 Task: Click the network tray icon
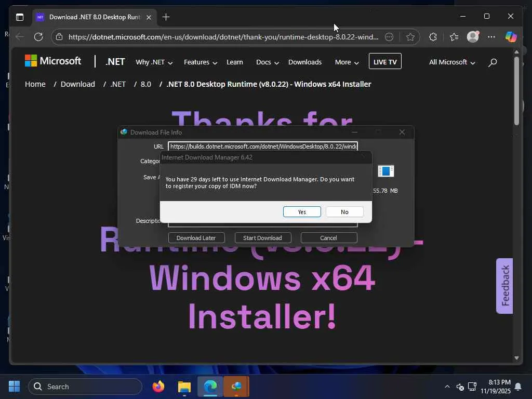point(472,387)
